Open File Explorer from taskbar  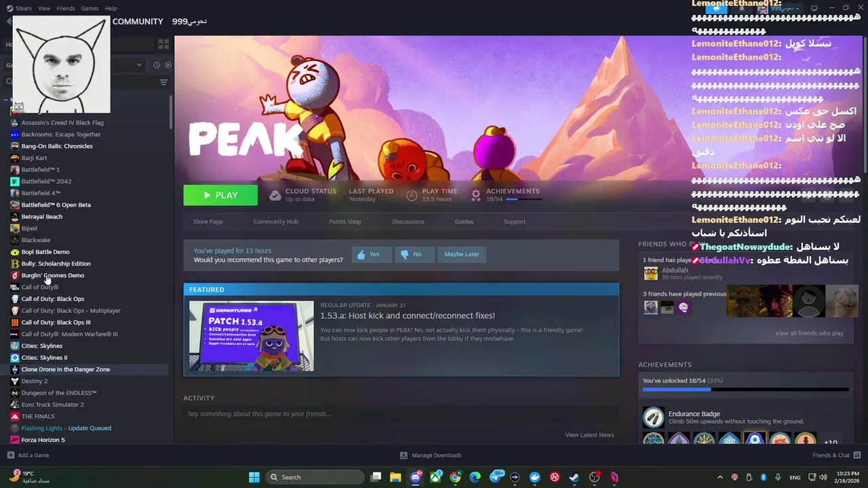395,477
